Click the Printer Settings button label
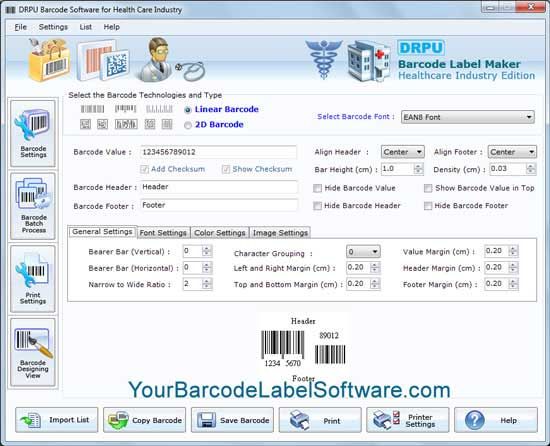The width and height of the screenshot is (550, 446). (x=420, y=420)
